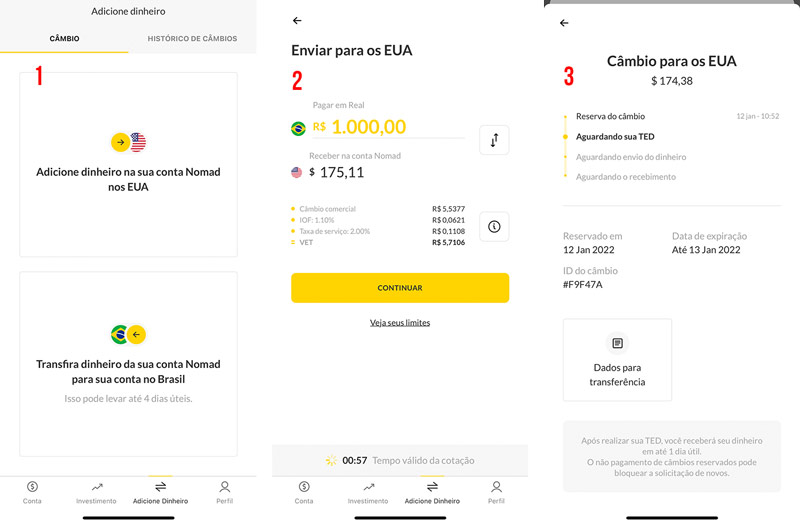
Task: Tap the add money to USA arrow icon
Action: point(121,142)
